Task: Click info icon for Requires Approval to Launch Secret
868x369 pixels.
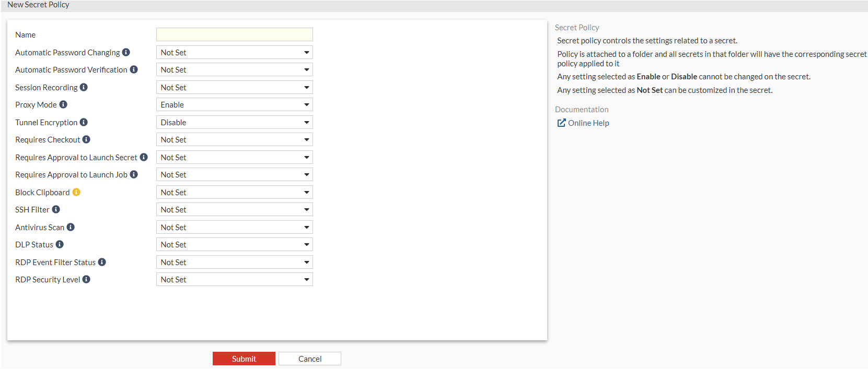Action: point(144,157)
